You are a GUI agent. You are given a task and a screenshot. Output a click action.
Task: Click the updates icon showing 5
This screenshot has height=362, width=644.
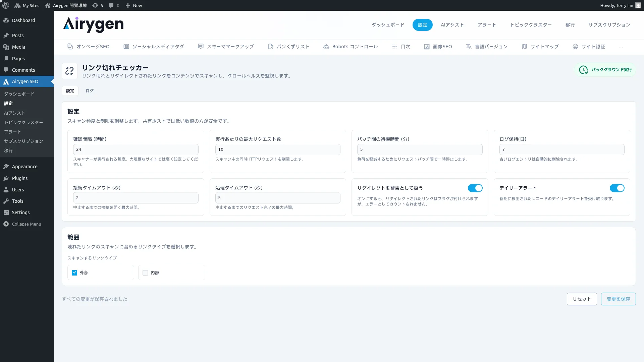coord(98,5)
